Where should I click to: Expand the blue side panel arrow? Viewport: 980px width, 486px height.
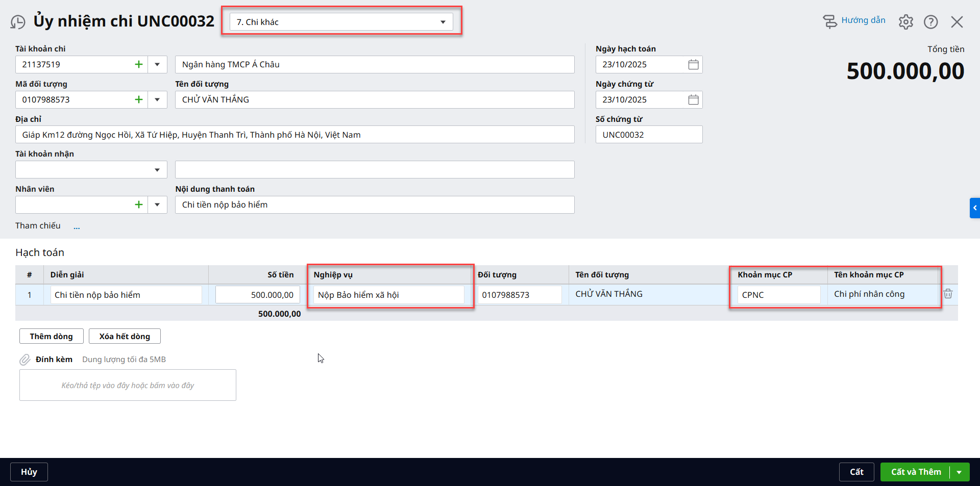pos(974,208)
